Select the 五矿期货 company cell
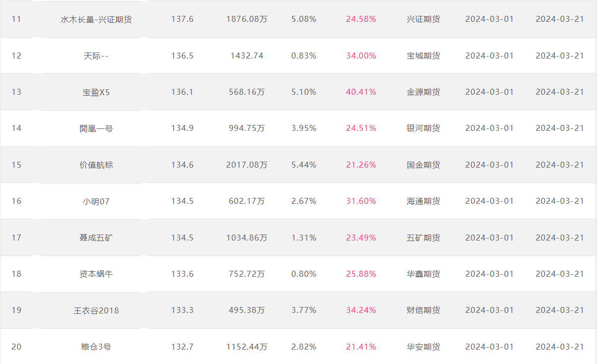 [x=423, y=238]
